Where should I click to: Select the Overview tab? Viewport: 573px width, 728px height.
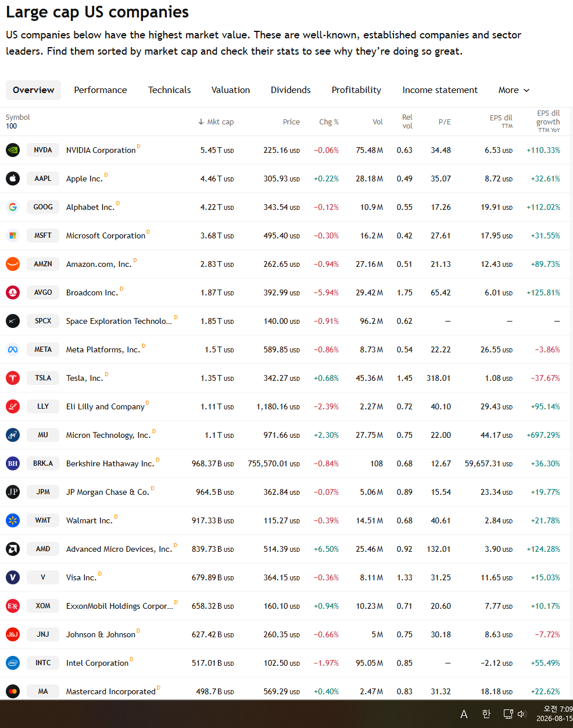[x=33, y=90]
